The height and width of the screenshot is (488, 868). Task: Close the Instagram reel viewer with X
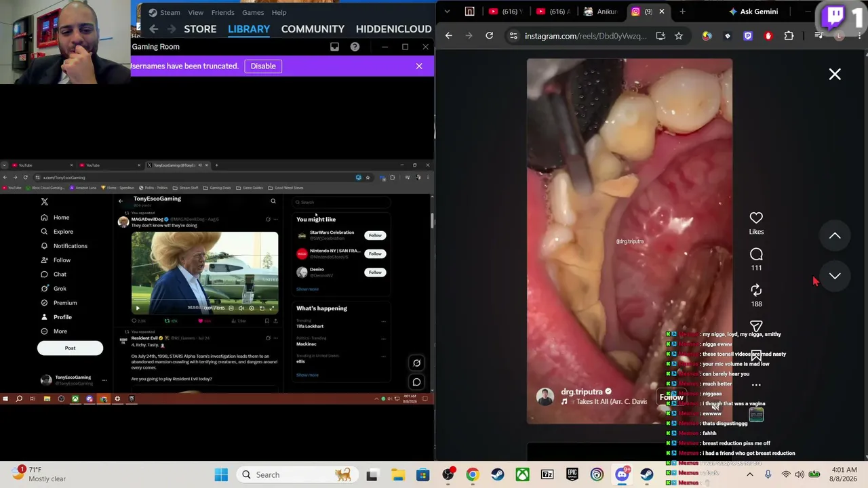[x=835, y=74]
